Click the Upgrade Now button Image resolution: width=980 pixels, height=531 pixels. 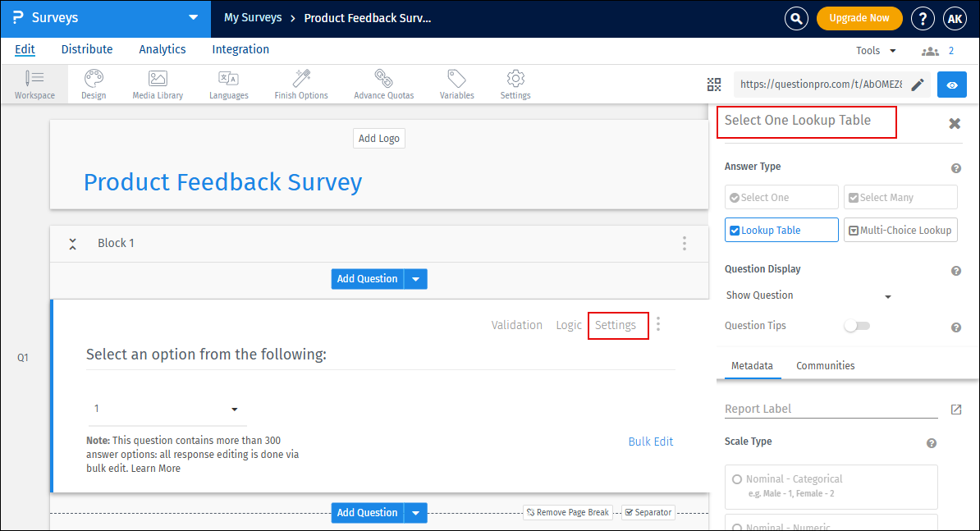pyautogui.click(x=859, y=18)
